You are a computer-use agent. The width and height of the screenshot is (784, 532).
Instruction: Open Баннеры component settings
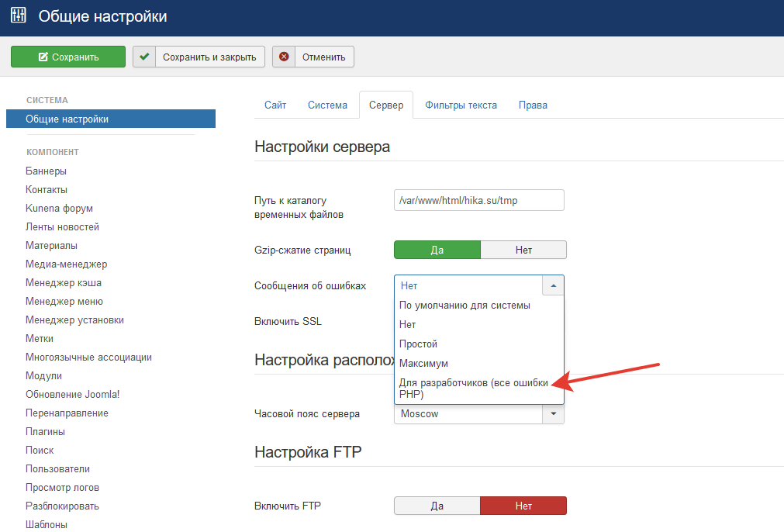click(x=46, y=171)
